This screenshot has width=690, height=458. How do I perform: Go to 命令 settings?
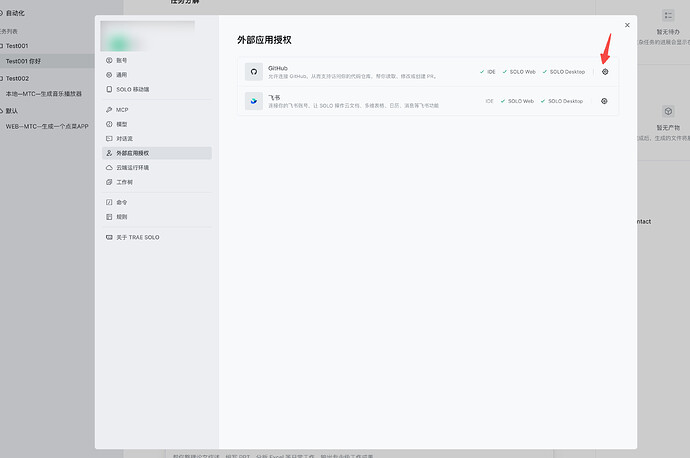[157, 202]
